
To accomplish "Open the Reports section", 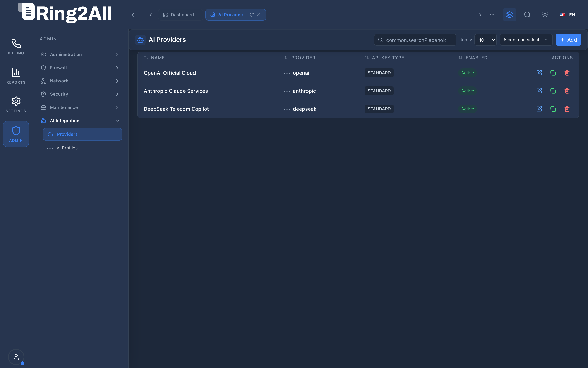I will [16, 76].
